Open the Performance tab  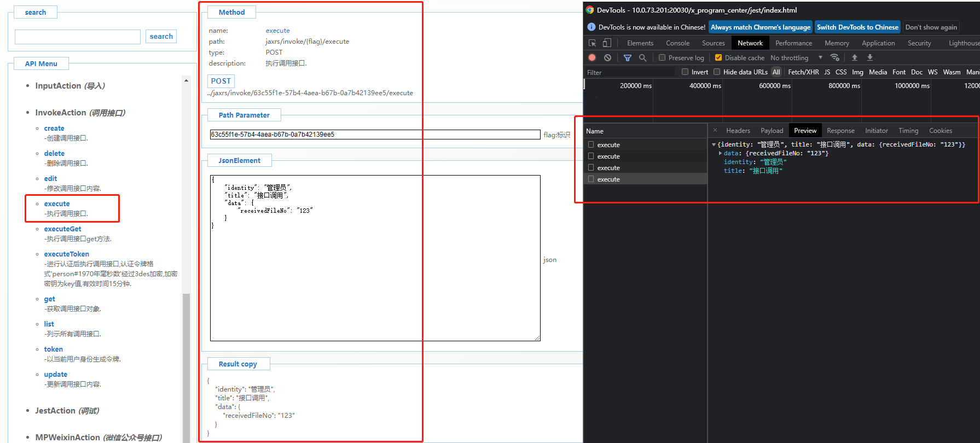[x=793, y=43]
